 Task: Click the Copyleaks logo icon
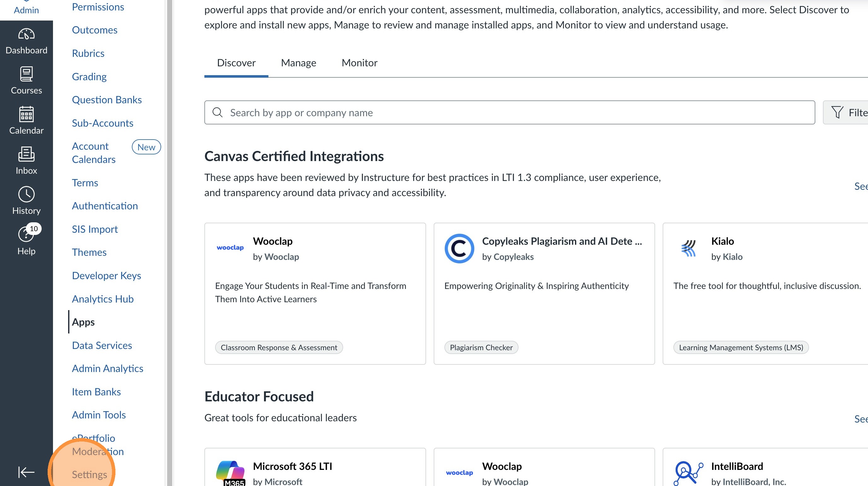coord(459,249)
